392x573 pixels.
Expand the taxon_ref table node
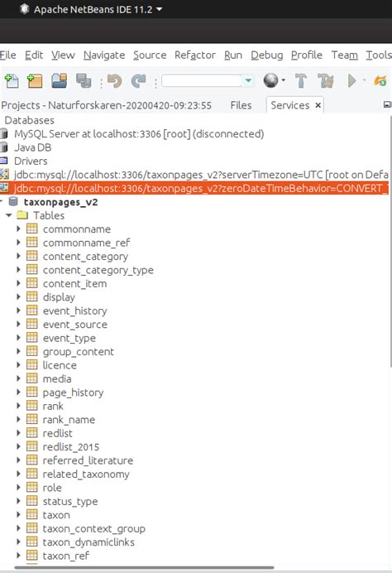coord(18,556)
